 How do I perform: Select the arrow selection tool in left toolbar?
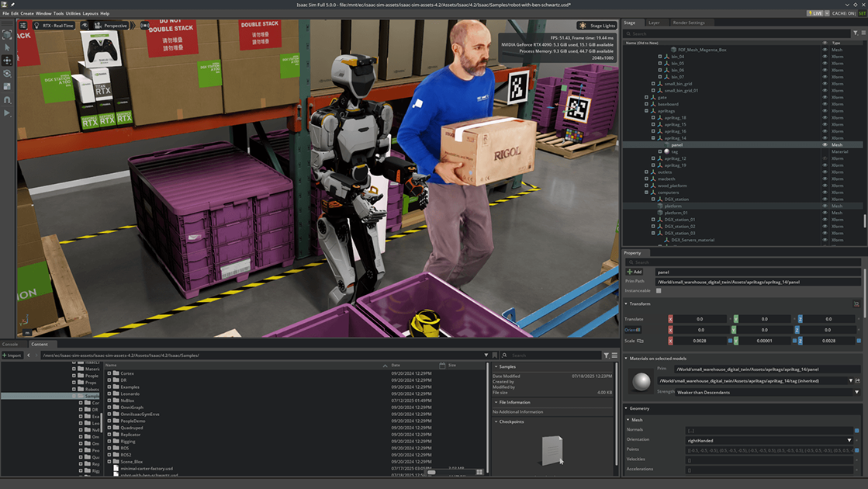point(7,47)
